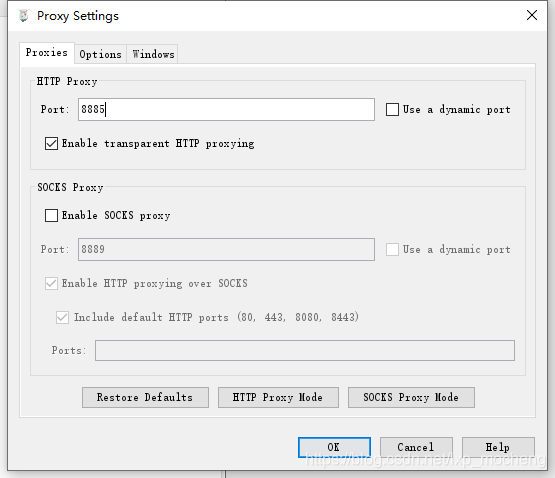Click the Proxy Settings title text

click(x=78, y=16)
